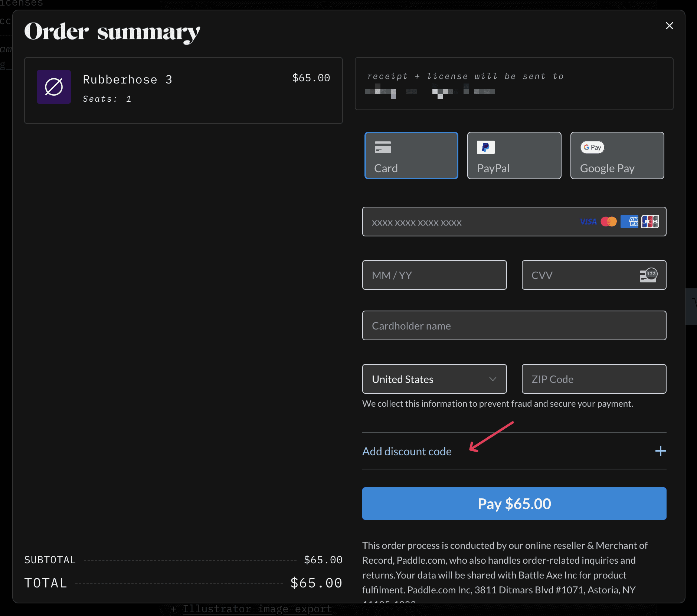Open the United States country dropdown

click(435, 379)
